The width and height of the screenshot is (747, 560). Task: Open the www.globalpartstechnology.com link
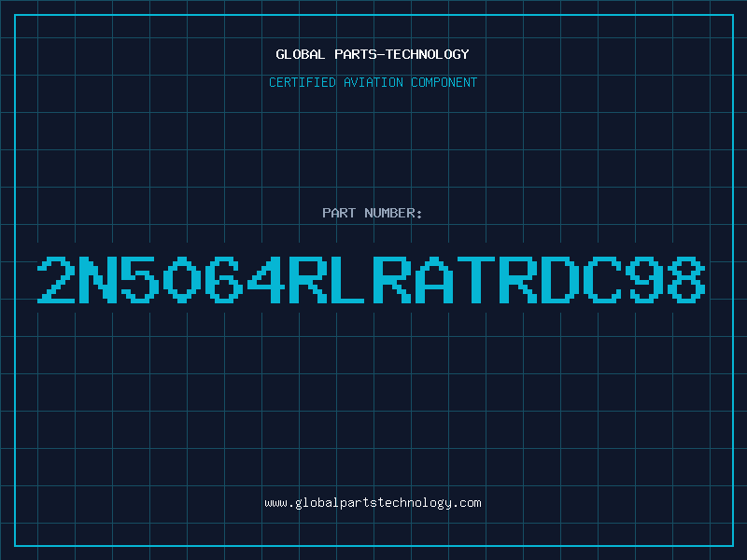pos(373,503)
